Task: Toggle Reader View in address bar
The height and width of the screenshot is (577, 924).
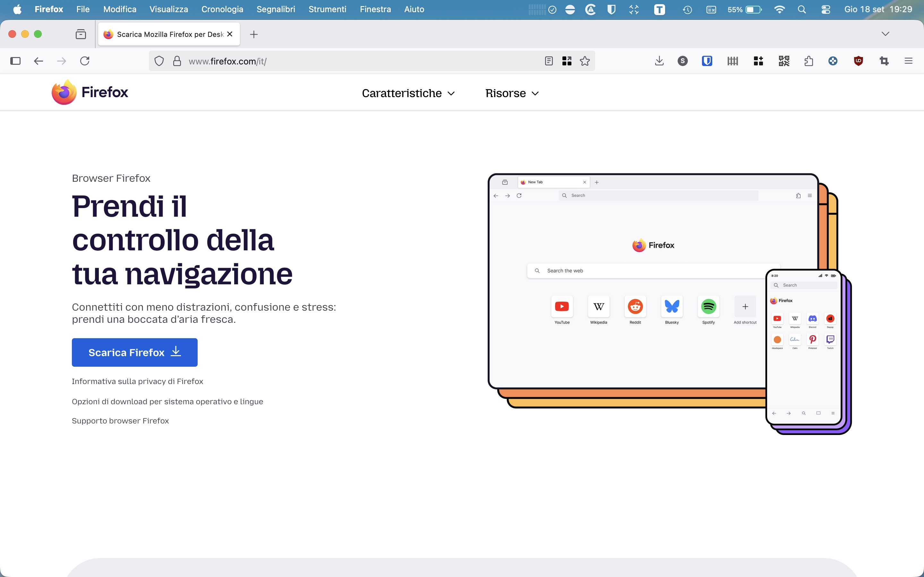Action: [549, 61]
